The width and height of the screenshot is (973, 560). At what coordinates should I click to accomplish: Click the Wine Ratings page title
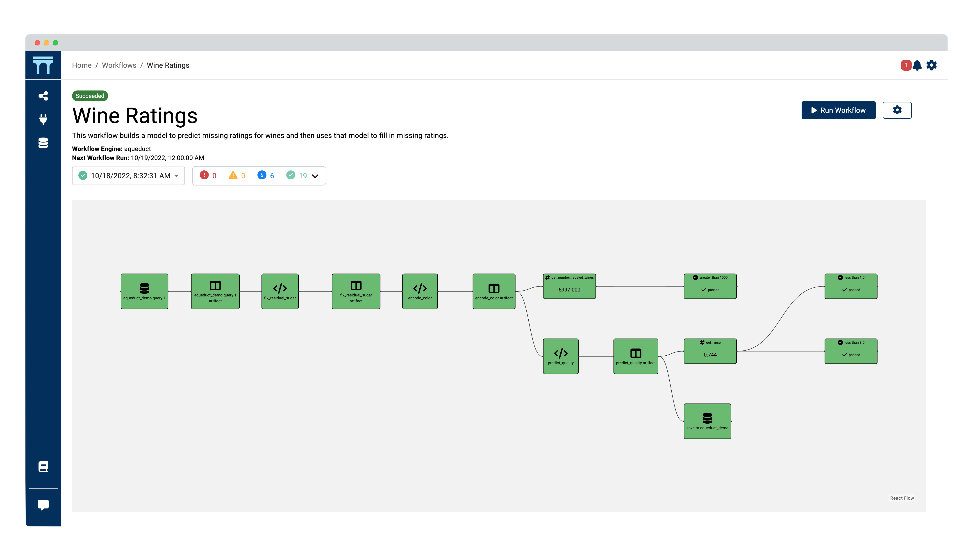click(x=135, y=116)
